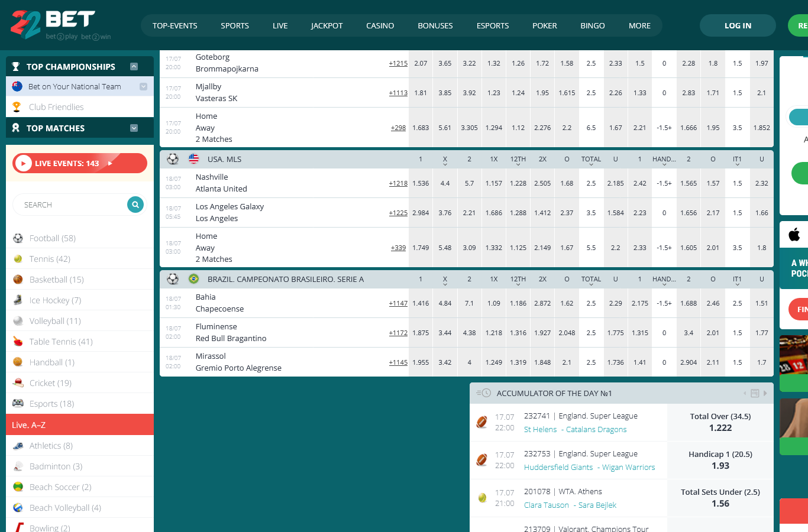Screen dimensions: 808x532
Task: Click the Apple app icon
Action: (794, 235)
